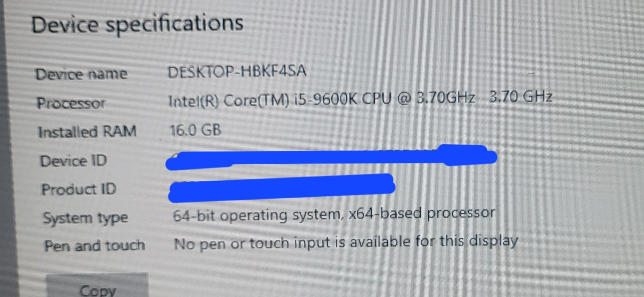Screen dimensions: 644x297
Task: Click the Processor label
Action: [x=71, y=103]
